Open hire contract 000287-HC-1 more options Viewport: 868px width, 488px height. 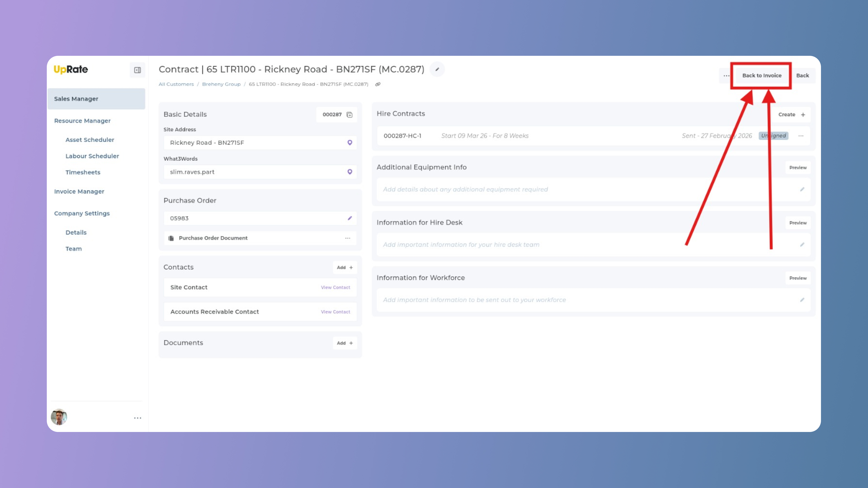801,136
